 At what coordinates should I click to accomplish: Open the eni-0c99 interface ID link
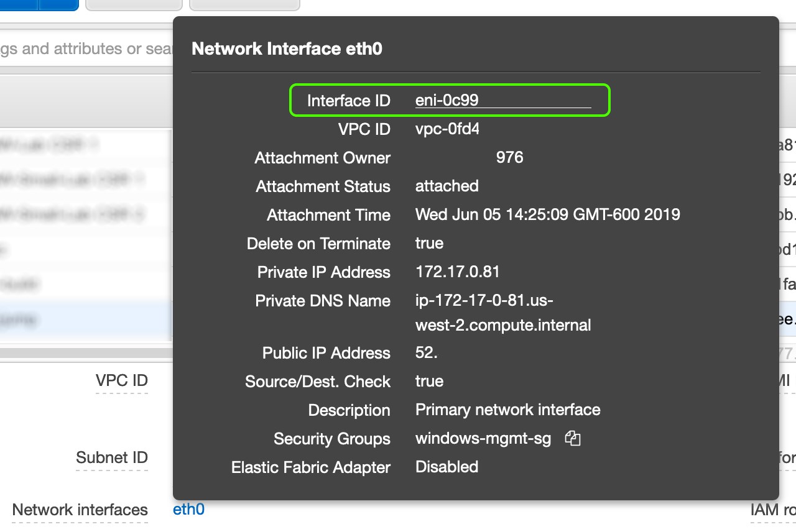[503, 100]
